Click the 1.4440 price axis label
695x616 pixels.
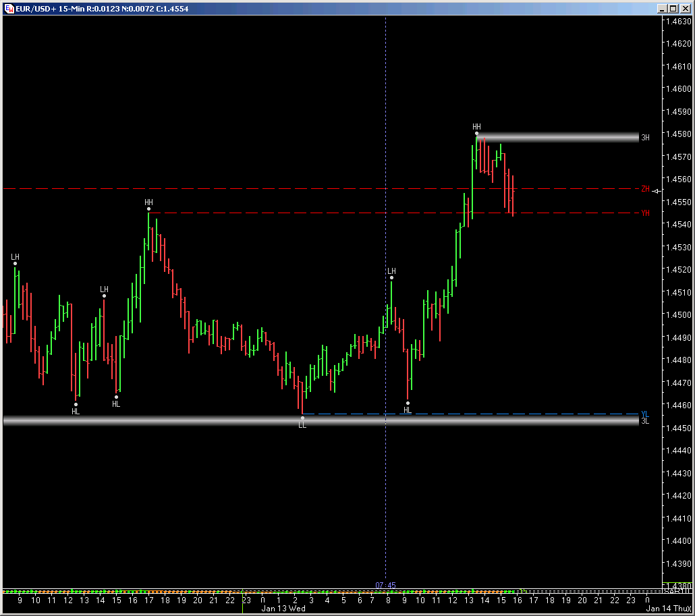pyautogui.click(x=679, y=450)
